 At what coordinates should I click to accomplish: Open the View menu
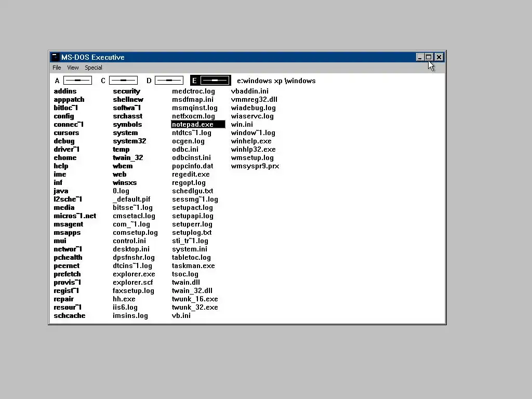tap(73, 68)
